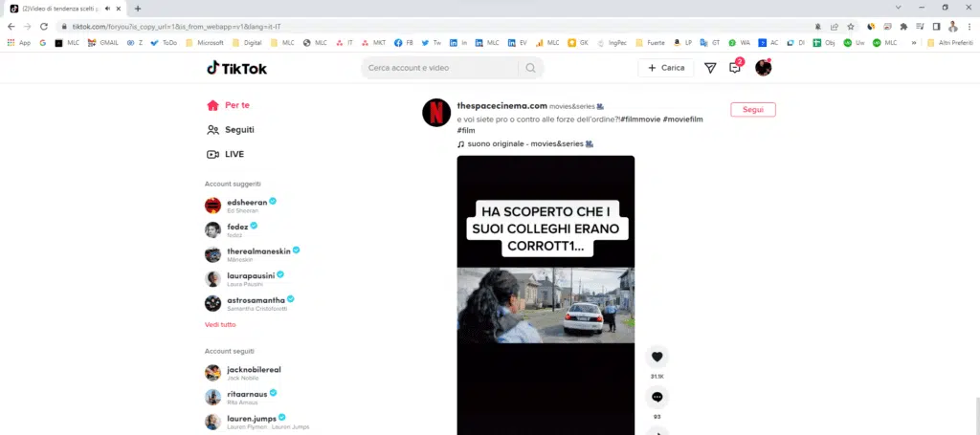The height and width of the screenshot is (435, 980).
Task: Open the inbox notifications icon
Action: click(x=734, y=68)
